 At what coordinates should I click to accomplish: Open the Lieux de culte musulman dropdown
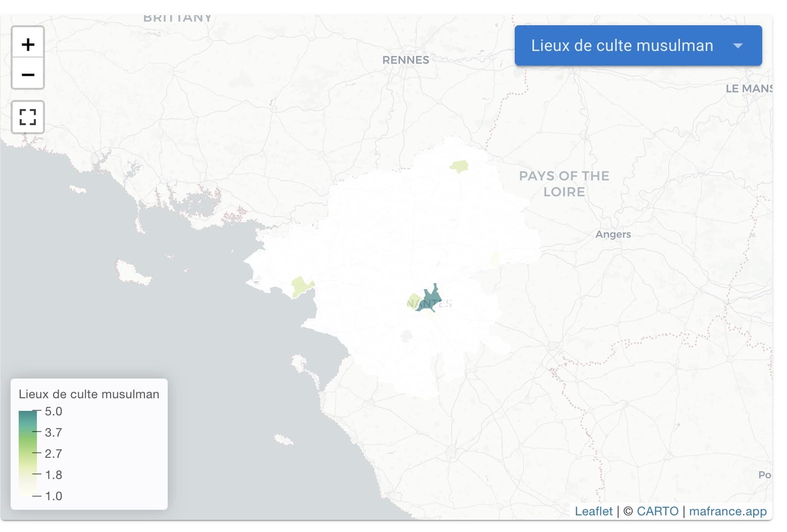coord(621,45)
